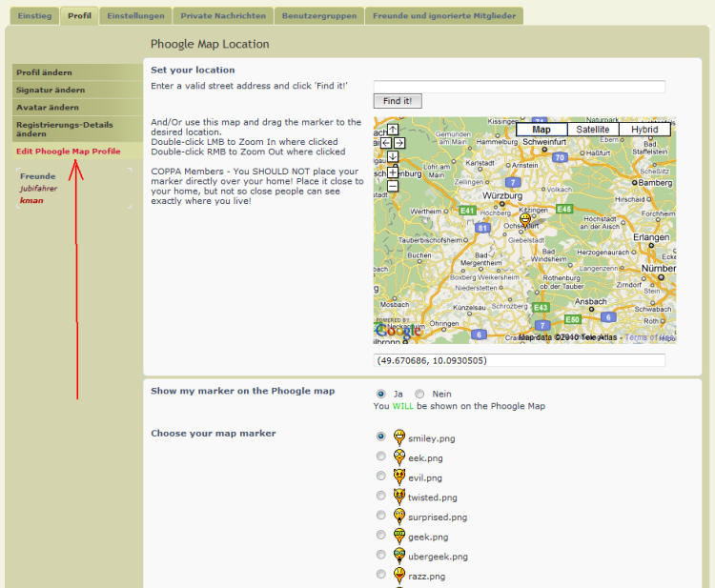
Task: Switch the map to Hybrid view
Action: click(x=644, y=130)
